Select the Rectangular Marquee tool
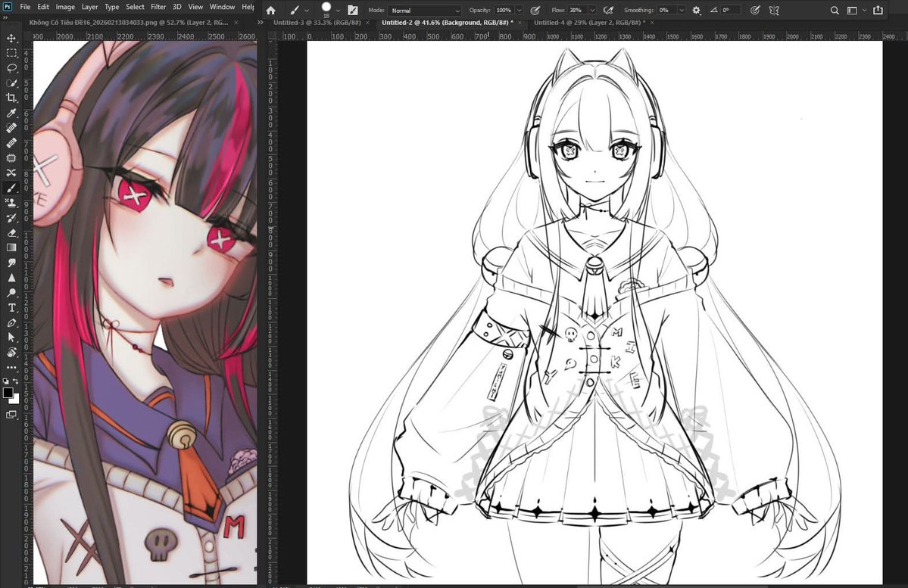 click(x=11, y=53)
